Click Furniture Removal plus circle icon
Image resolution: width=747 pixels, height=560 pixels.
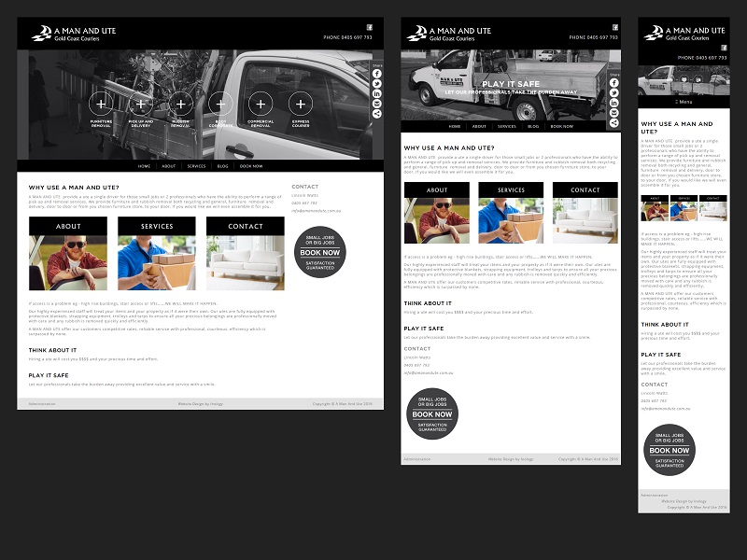tap(101, 105)
